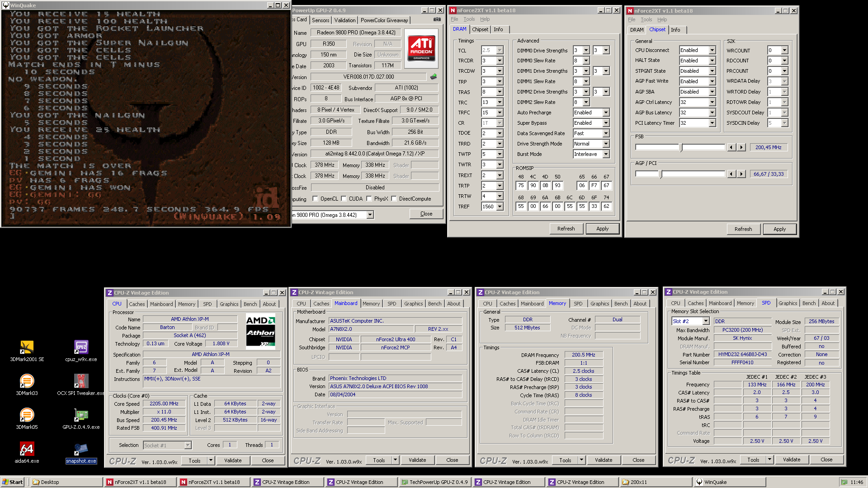Screen dimensions: 868x488
Task: Open the Bench tab in CPU-Z SPD window
Action: coord(809,303)
